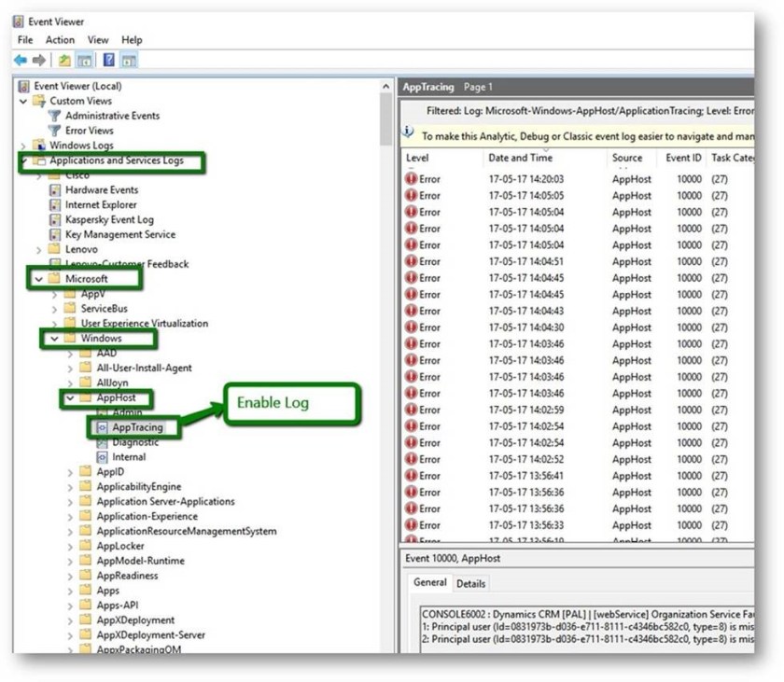Select the Administrative Events filter view
The width and height of the screenshot is (784, 682).
pos(111,116)
